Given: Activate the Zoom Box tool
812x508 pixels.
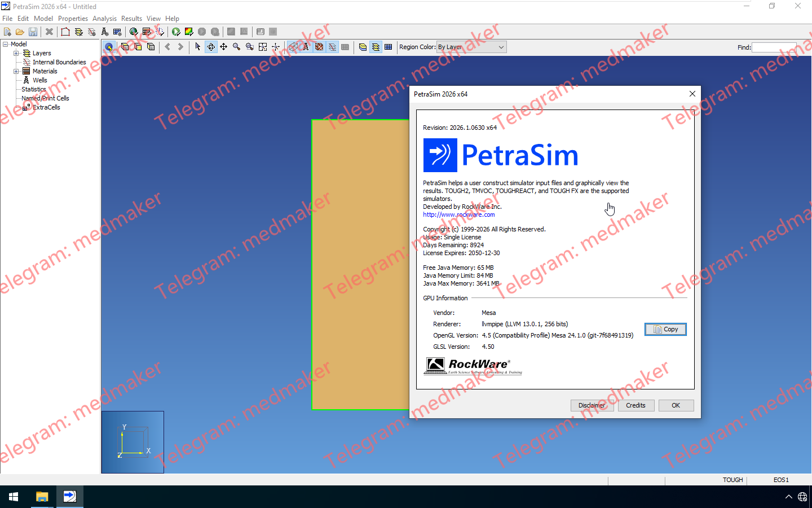Looking at the screenshot, I should (250, 47).
